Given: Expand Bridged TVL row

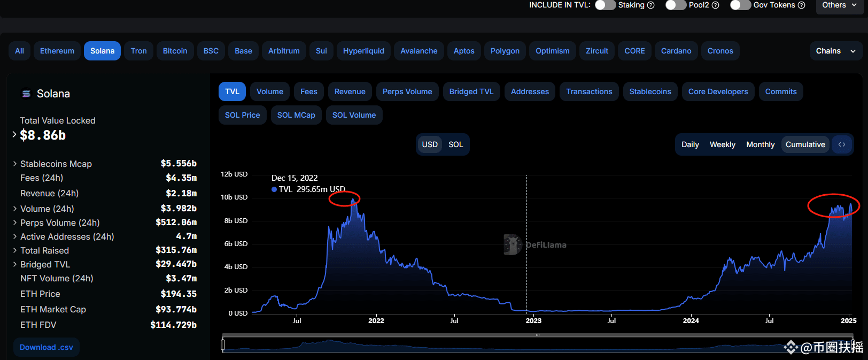Looking at the screenshot, I should click(15, 264).
